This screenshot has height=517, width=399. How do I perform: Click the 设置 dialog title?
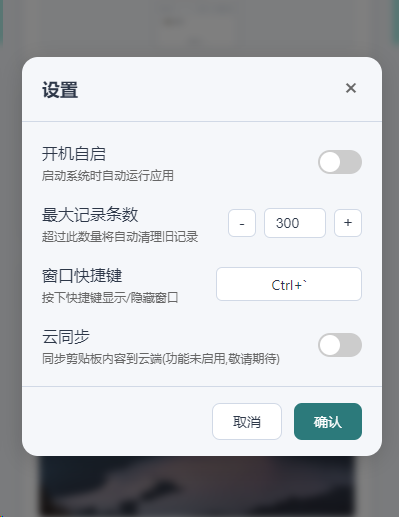(x=60, y=90)
